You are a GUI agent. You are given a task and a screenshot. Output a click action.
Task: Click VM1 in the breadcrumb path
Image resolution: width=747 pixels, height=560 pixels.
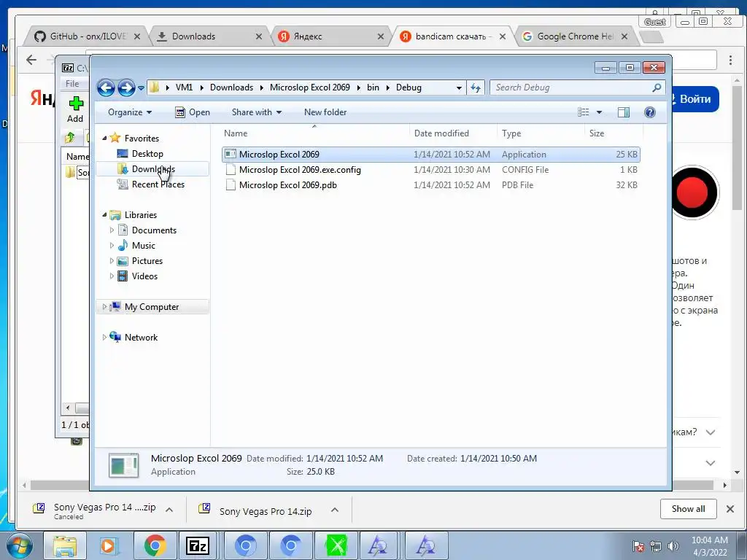point(184,87)
